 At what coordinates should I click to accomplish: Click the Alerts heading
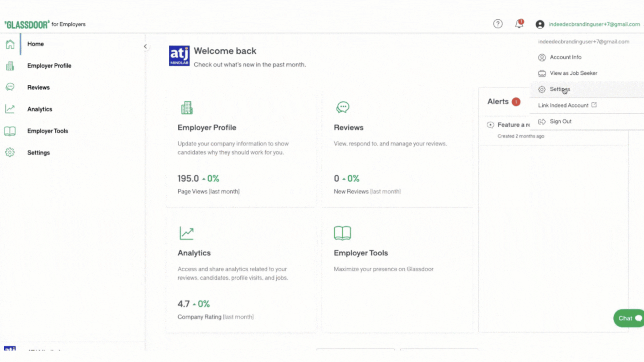point(498,102)
